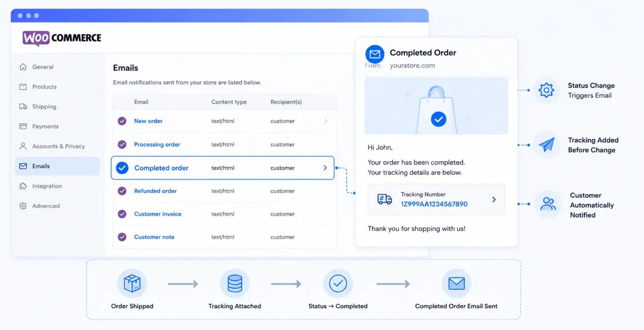
Task: Toggle the Completed order enabled checkmark
Action: tap(122, 168)
